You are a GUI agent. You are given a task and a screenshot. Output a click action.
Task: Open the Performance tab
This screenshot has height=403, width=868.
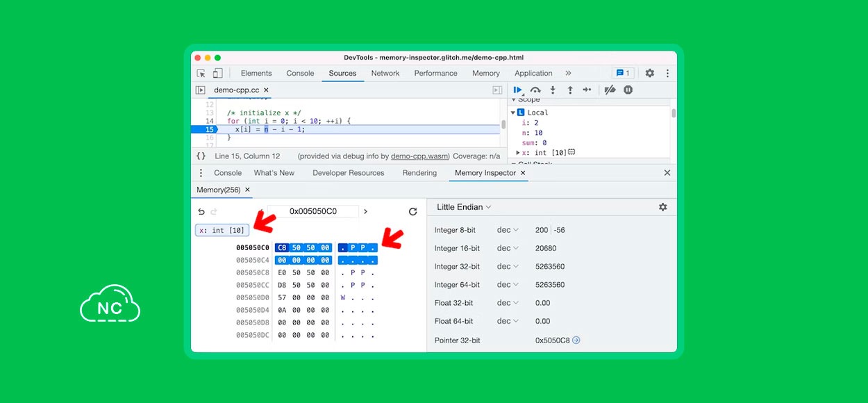(435, 73)
